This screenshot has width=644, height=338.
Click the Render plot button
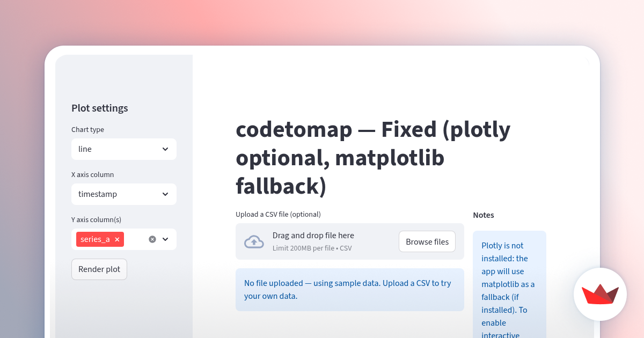99,269
